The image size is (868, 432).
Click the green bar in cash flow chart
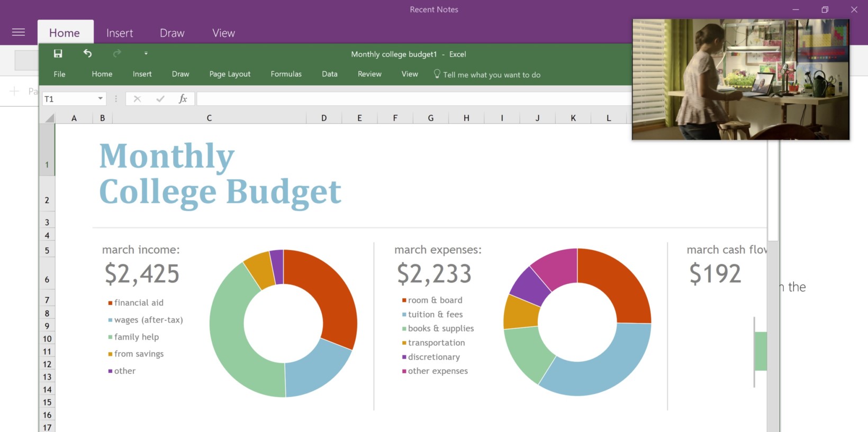tap(761, 351)
